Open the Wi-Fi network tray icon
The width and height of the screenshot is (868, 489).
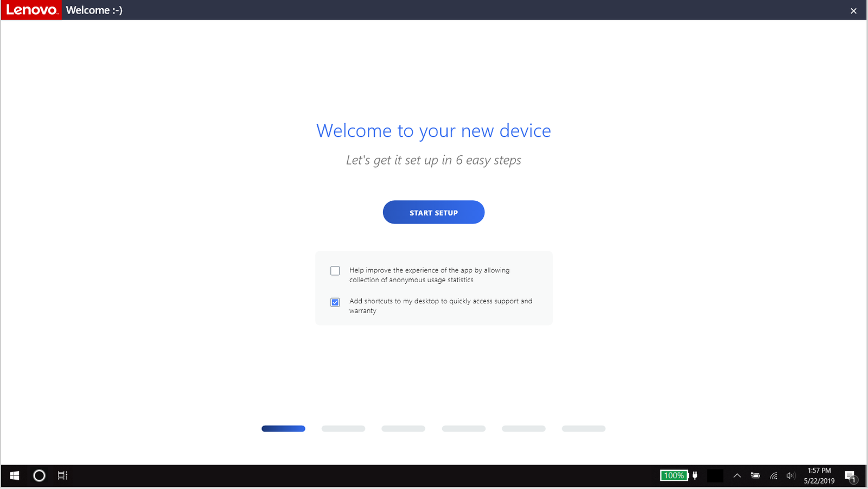coord(774,475)
